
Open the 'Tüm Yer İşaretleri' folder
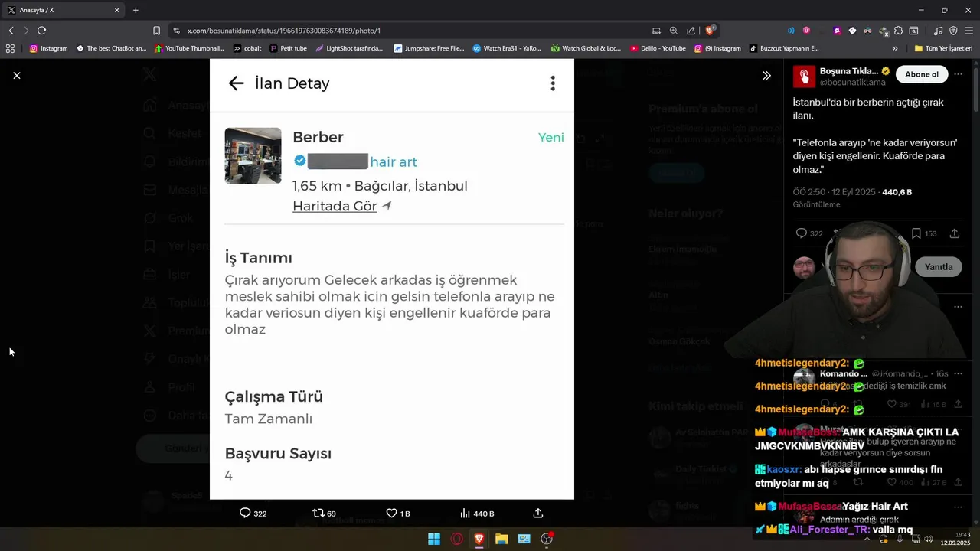[943, 48]
